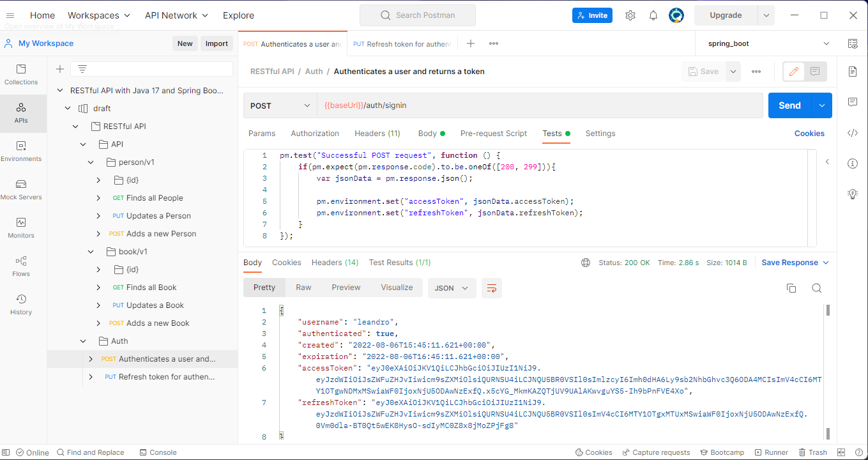This screenshot has height=460, width=868.
Task: Open Flows in the sidebar
Action: tap(21, 266)
